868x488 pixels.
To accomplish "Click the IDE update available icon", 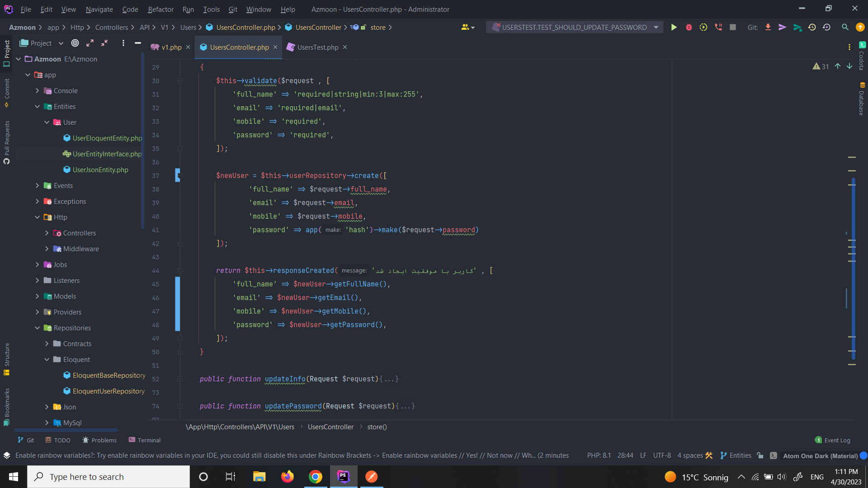I will [x=860, y=28].
